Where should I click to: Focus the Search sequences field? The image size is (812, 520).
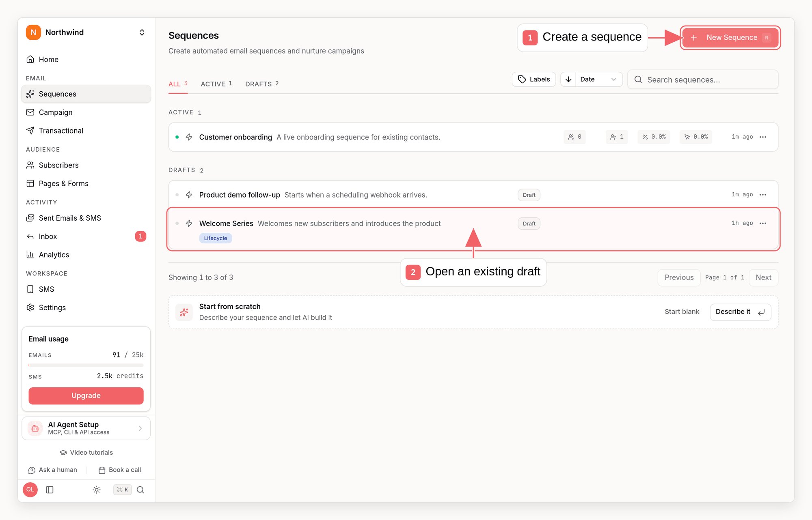703,80
